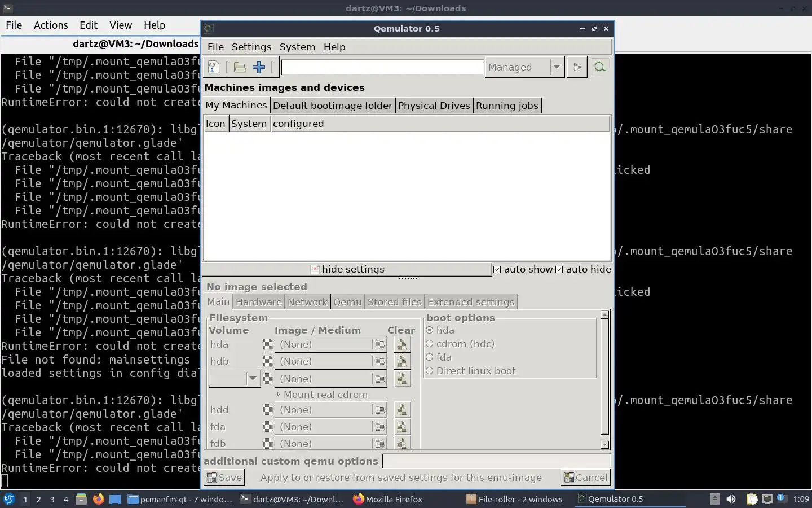Screen dimensions: 812x508
Task: Open the Hardware settings tab
Action: [259, 302]
